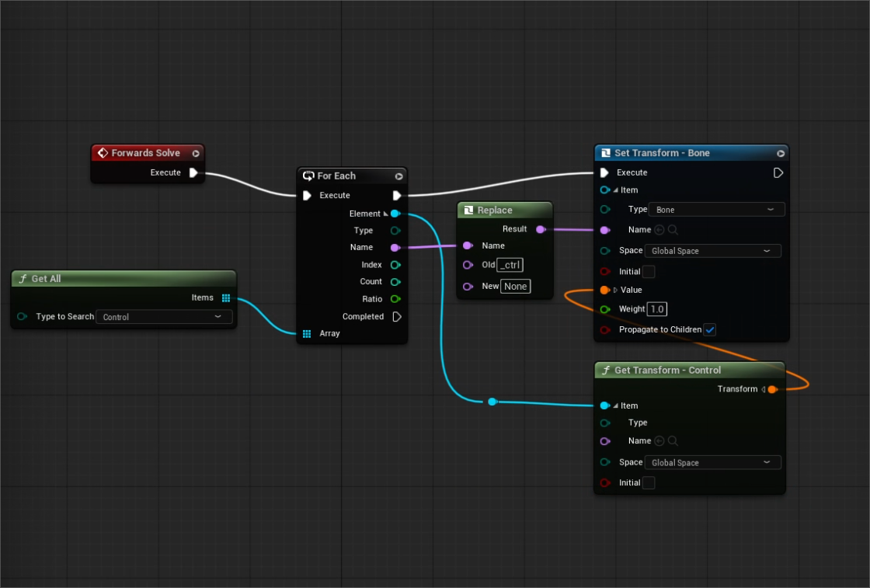Click the For Each Index output pin
The image size is (870, 588).
pos(395,265)
